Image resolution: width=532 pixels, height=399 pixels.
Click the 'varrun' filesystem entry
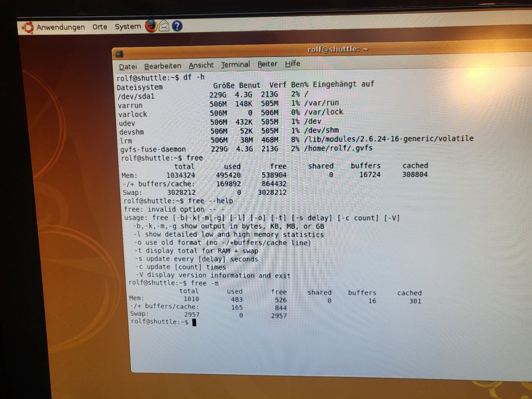pos(130,106)
